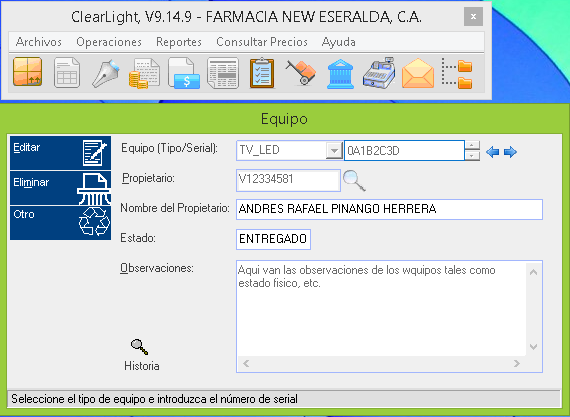570x417 pixels.
Task: Open the spreadsheet document toolbar icon
Action: pos(67,73)
